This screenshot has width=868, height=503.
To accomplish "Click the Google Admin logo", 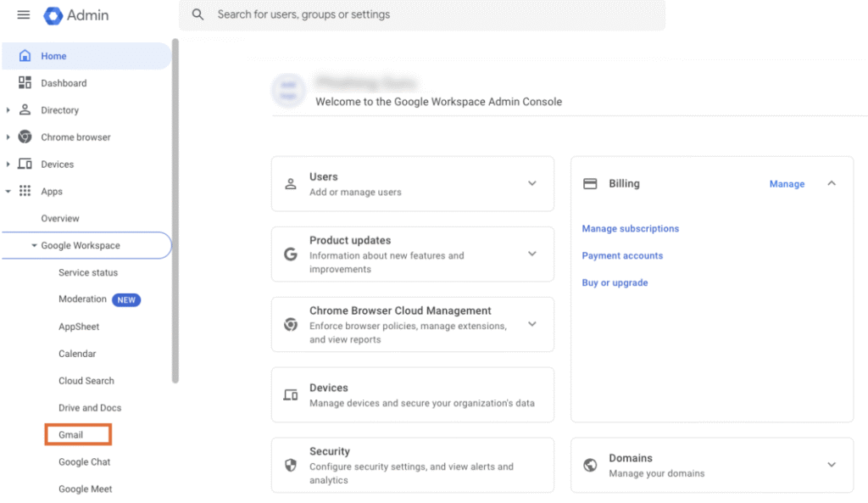I will click(53, 15).
